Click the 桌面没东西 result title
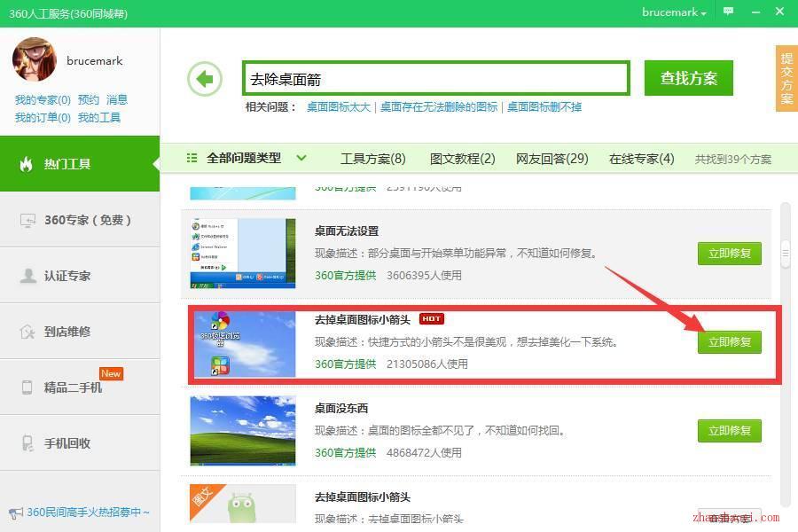 pos(341,408)
